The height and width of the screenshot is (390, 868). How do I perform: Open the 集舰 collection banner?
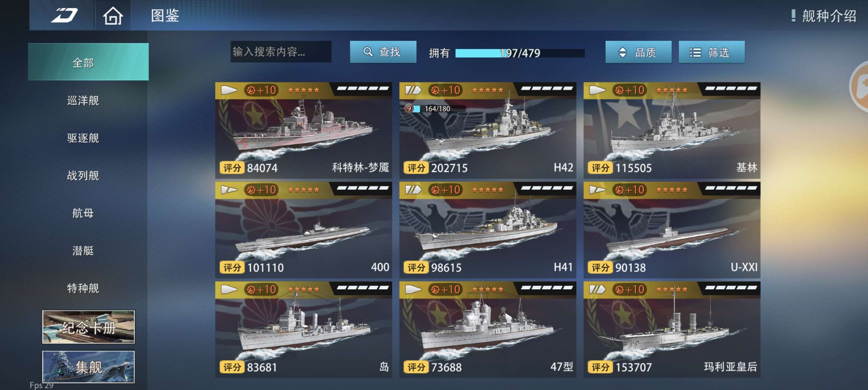(89, 367)
